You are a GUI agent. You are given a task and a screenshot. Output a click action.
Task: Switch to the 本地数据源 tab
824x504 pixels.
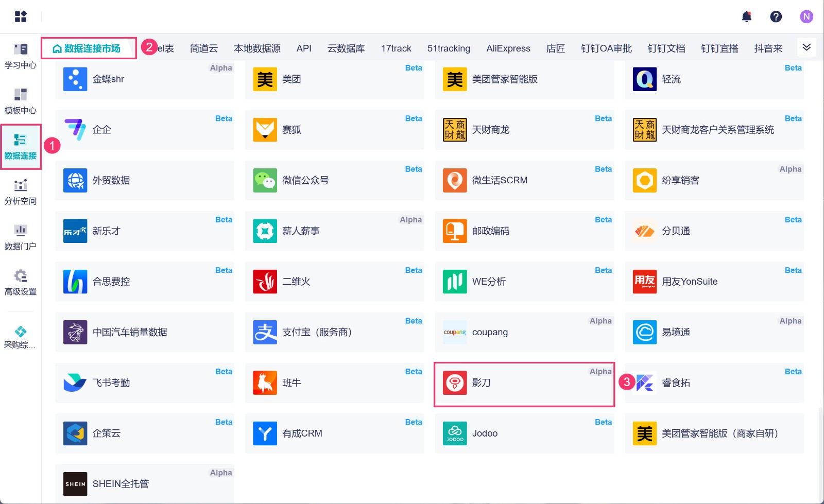click(257, 48)
